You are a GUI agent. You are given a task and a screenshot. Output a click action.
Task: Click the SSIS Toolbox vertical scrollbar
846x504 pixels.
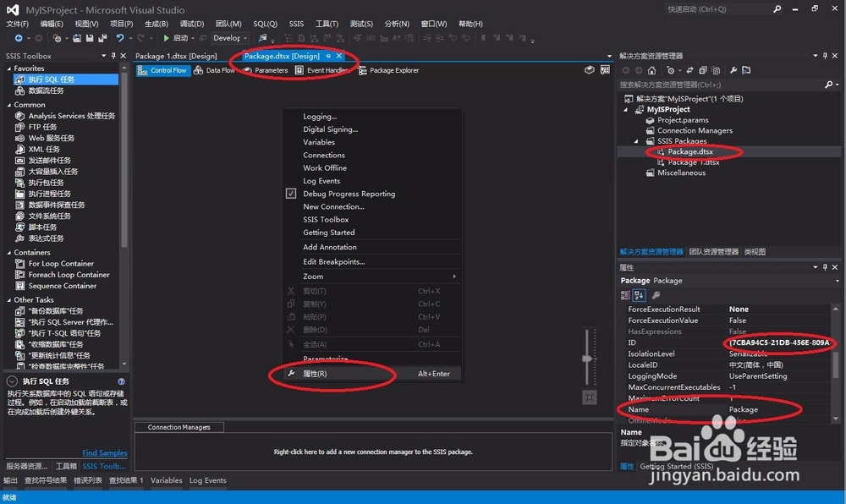(x=124, y=160)
